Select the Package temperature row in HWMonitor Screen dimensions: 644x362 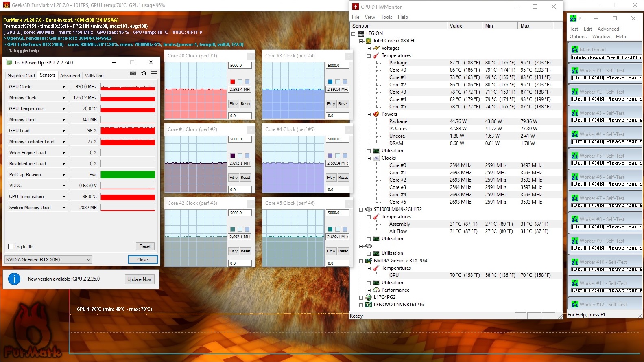456,63
